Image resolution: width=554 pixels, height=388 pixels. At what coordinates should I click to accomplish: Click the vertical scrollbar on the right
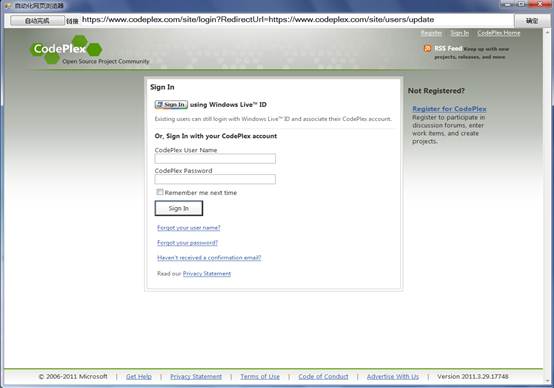click(x=546, y=205)
